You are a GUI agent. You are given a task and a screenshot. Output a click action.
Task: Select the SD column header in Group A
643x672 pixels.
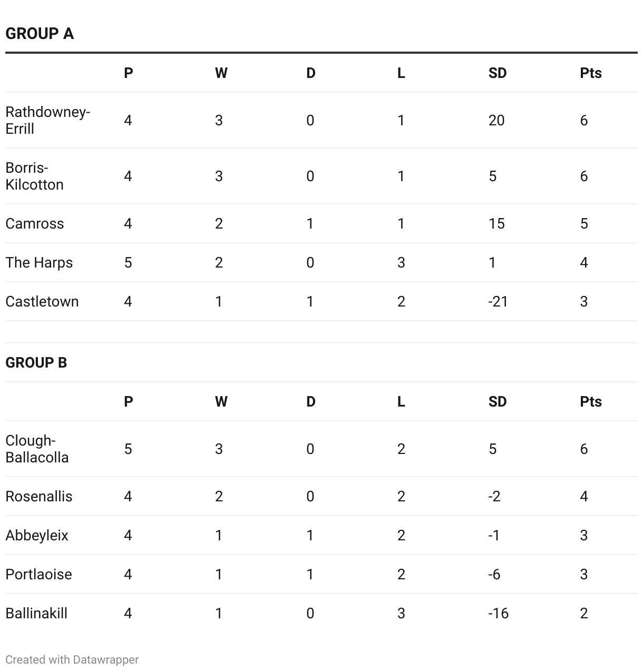point(498,73)
